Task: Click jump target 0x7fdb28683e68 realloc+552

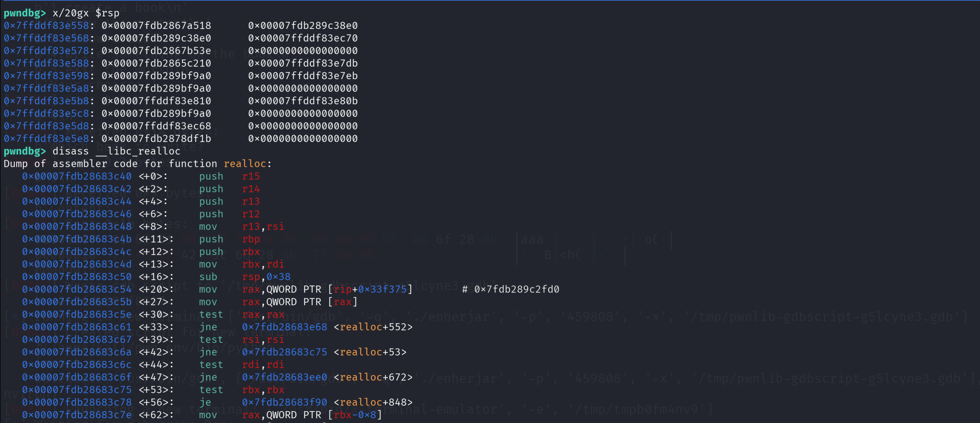Action: (x=327, y=327)
